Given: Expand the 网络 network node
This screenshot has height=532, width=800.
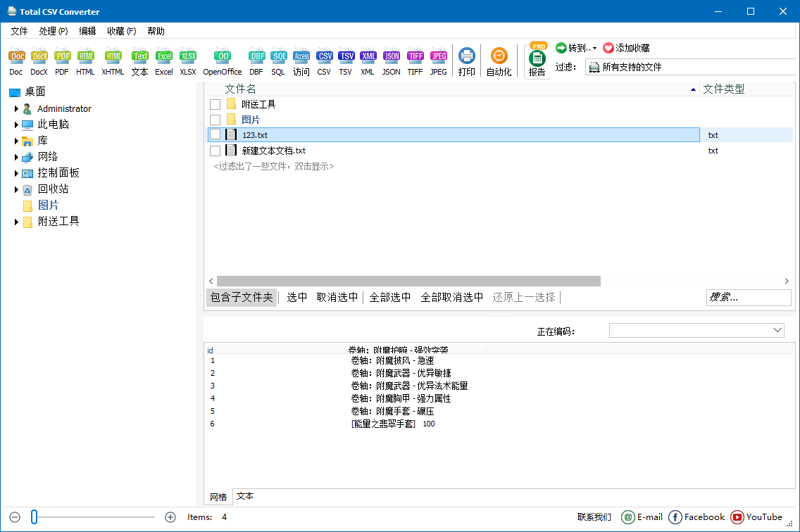Looking at the screenshot, I should 16,157.
